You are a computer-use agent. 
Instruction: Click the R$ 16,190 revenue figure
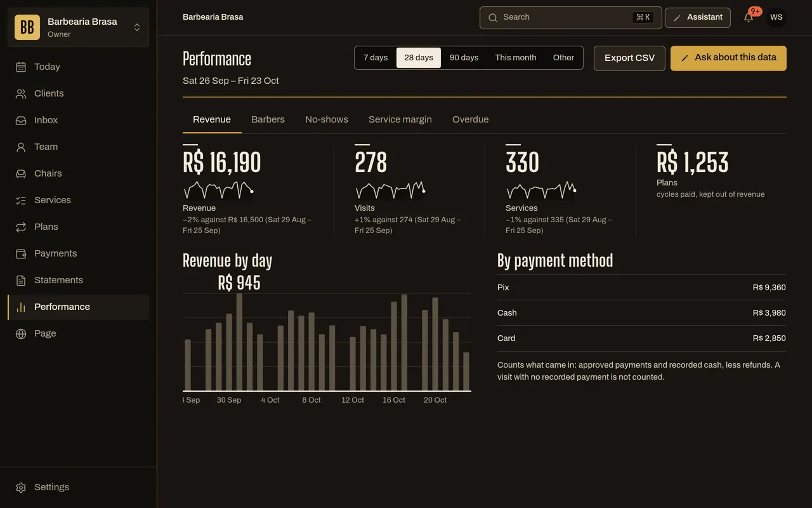click(x=222, y=163)
